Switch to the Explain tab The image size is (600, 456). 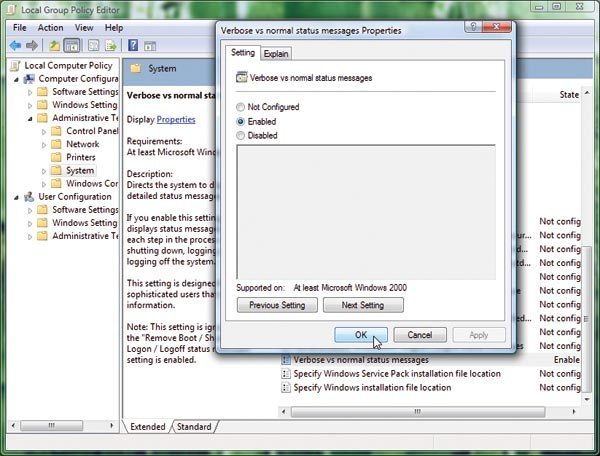[276, 53]
